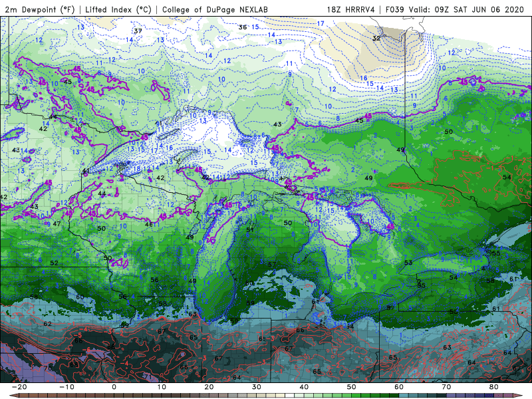This screenshot has width=532, height=399.
Task: Click the '80' tick label on the colorbar
Action: click(x=494, y=387)
